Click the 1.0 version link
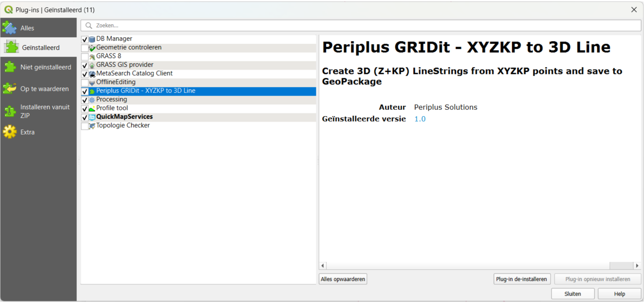This screenshot has width=644, height=302. click(x=420, y=119)
